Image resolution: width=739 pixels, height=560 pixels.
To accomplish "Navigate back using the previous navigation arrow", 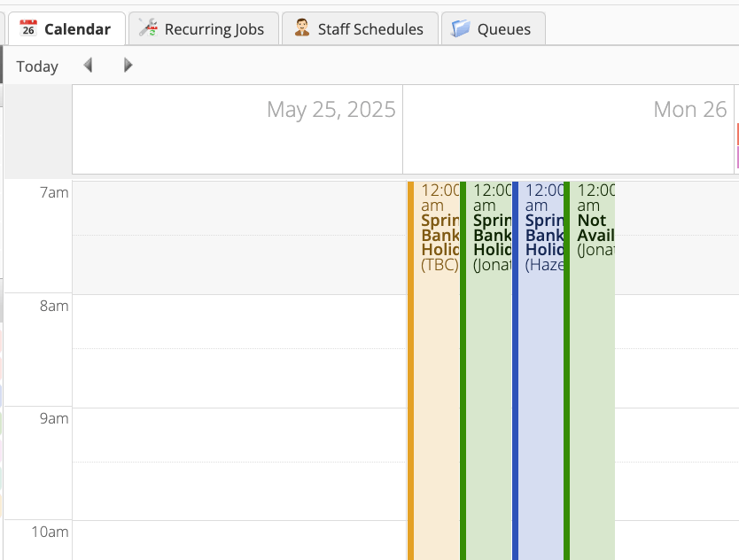I will [x=88, y=65].
